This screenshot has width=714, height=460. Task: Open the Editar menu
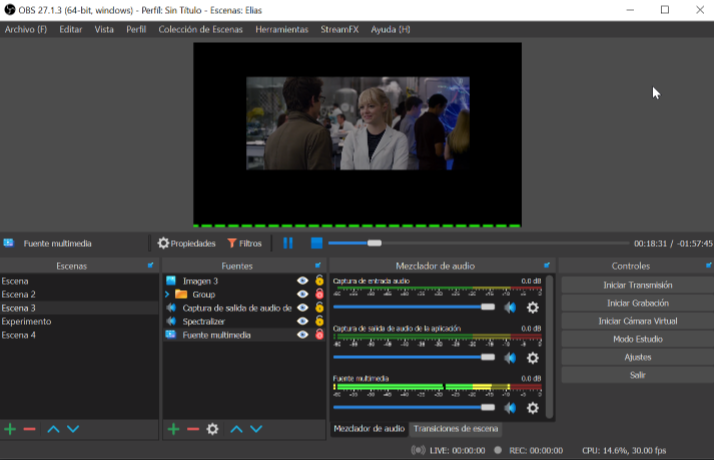[x=71, y=30]
